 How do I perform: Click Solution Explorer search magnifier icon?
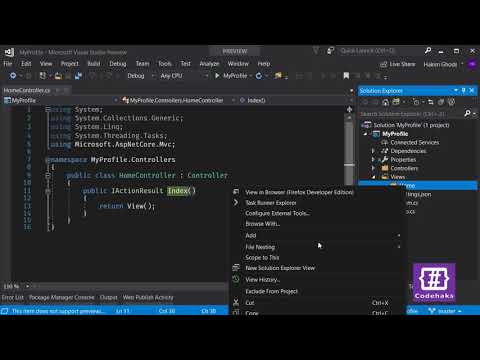pyautogui.click(x=468, y=114)
